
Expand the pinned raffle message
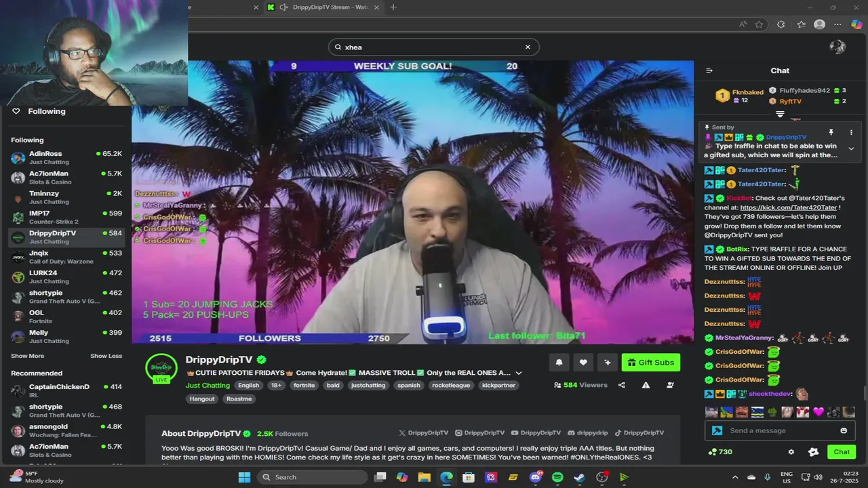coord(851,149)
